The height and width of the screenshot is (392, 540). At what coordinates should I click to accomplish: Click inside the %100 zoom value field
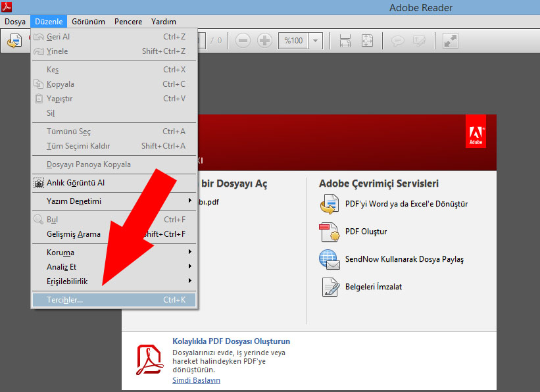click(x=293, y=41)
